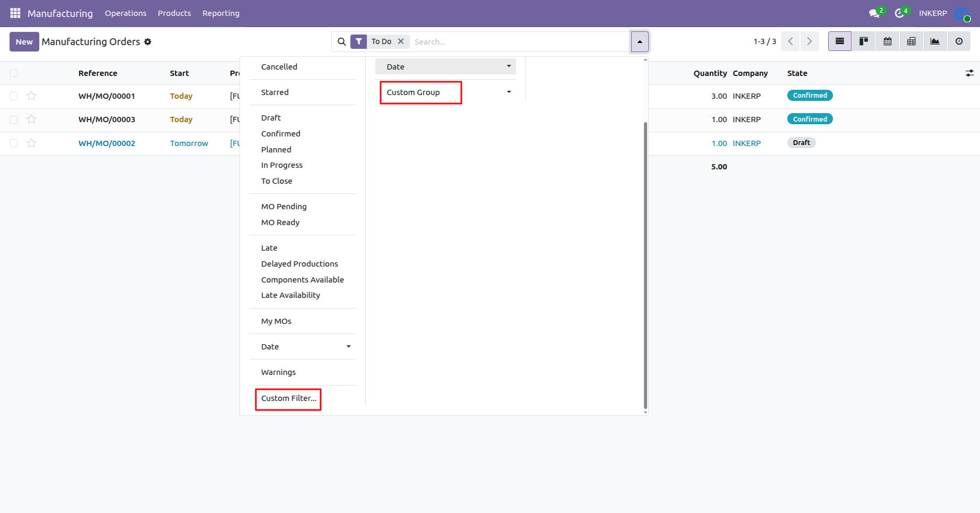Open order WH/MO/00002 reference
The height and width of the screenshot is (513, 980).
click(107, 143)
